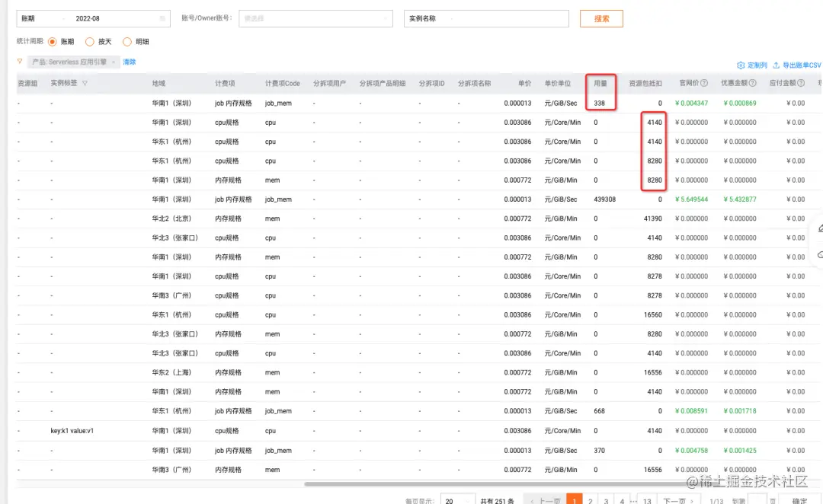Click the 华北2（北京） region cell
This screenshot has width=823, height=504.
tap(171, 219)
